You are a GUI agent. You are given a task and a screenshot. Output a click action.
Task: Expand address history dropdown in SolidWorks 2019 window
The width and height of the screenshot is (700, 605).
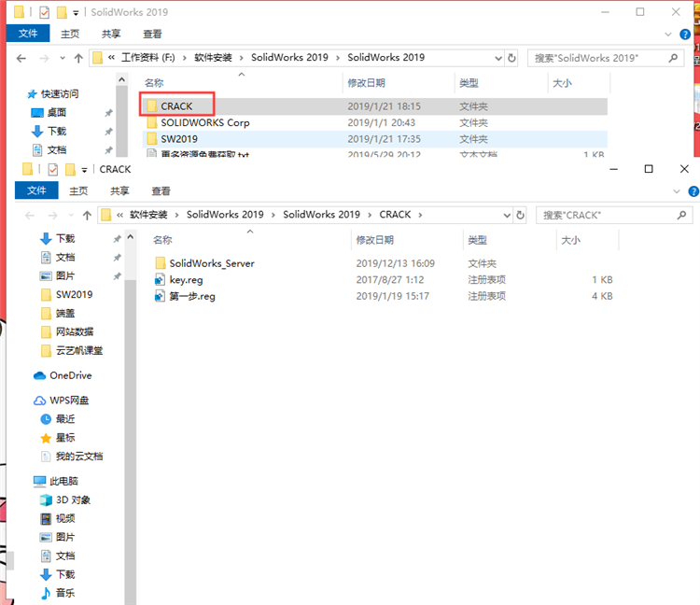(498, 58)
